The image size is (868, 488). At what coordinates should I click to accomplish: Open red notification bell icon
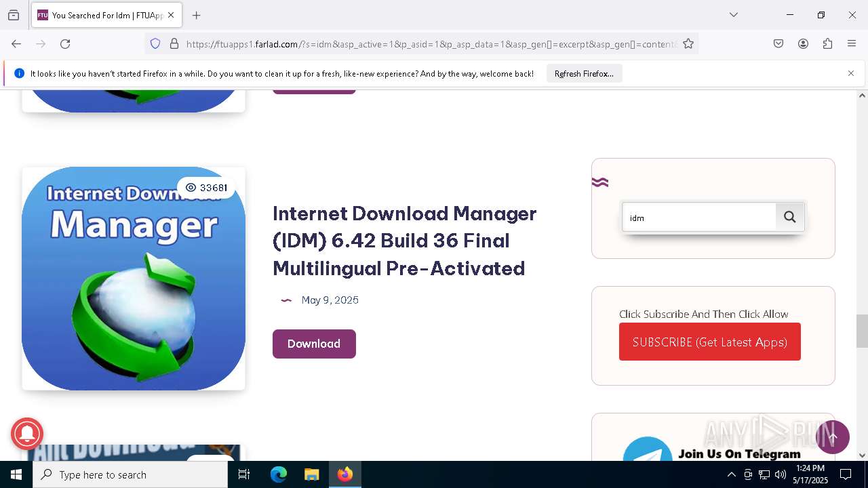(27, 433)
